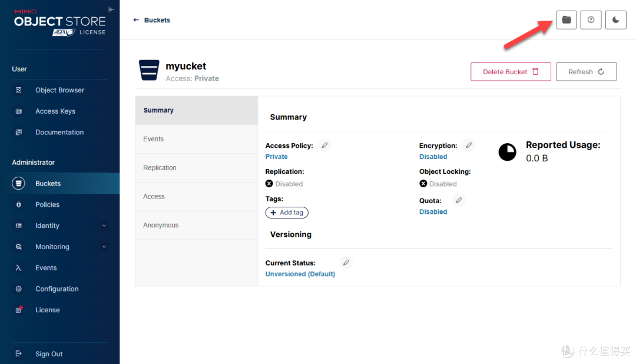
Task: Open the object browser folder icon in header
Action: pos(567,20)
